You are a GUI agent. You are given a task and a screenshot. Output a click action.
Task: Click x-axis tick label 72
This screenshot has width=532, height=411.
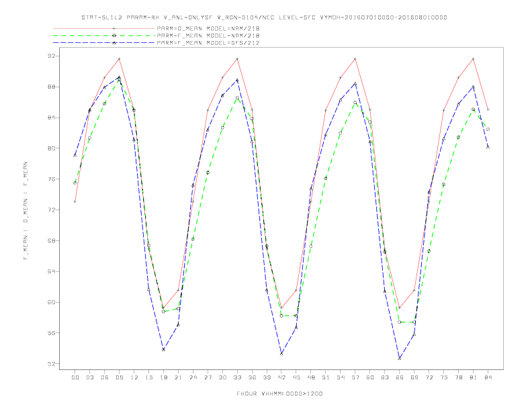(429, 377)
